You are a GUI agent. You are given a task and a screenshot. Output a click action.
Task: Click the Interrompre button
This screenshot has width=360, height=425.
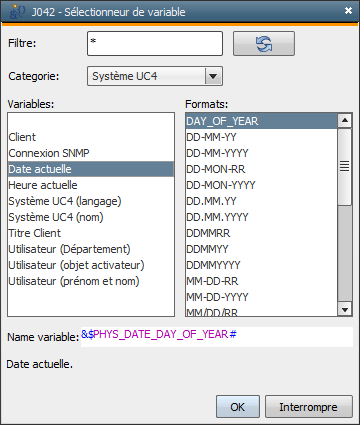(309, 407)
